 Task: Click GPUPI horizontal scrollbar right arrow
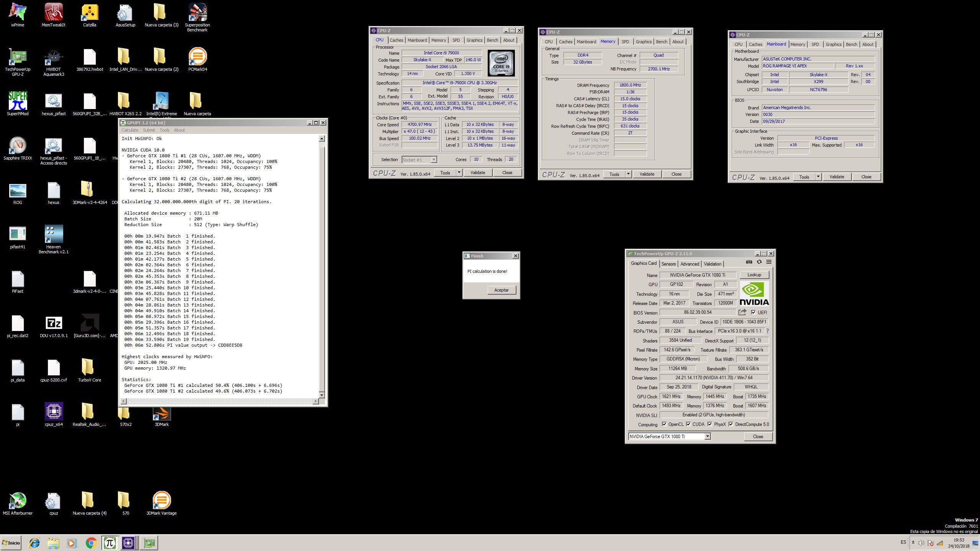[315, 401]
